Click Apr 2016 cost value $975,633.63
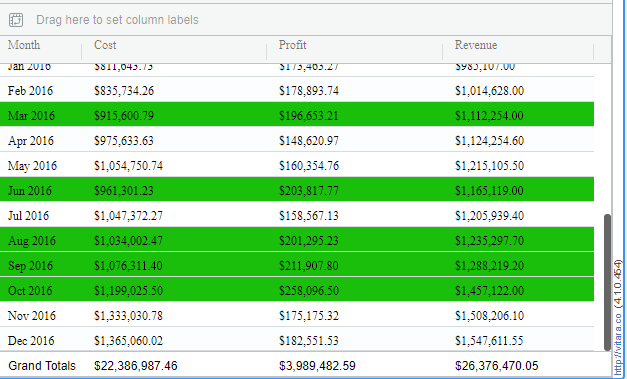The width and height of the screenshot is (627, 379). 124,141
